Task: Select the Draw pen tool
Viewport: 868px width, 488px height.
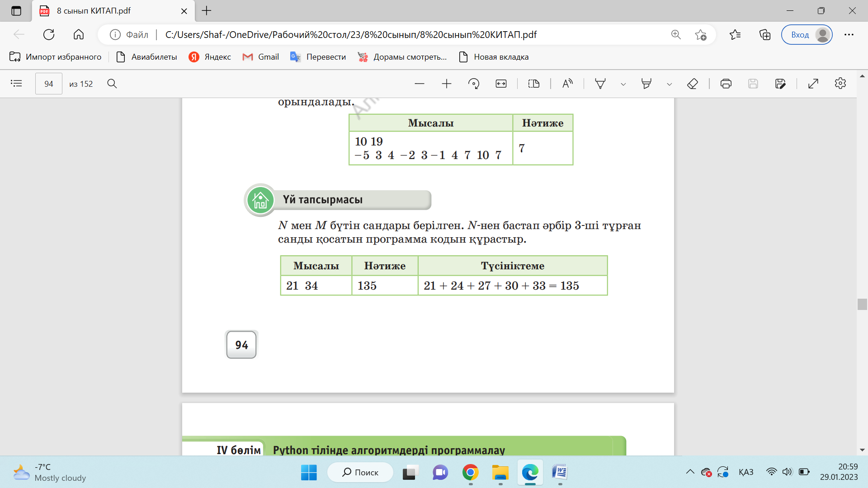Action: click(x=600, y=84)
